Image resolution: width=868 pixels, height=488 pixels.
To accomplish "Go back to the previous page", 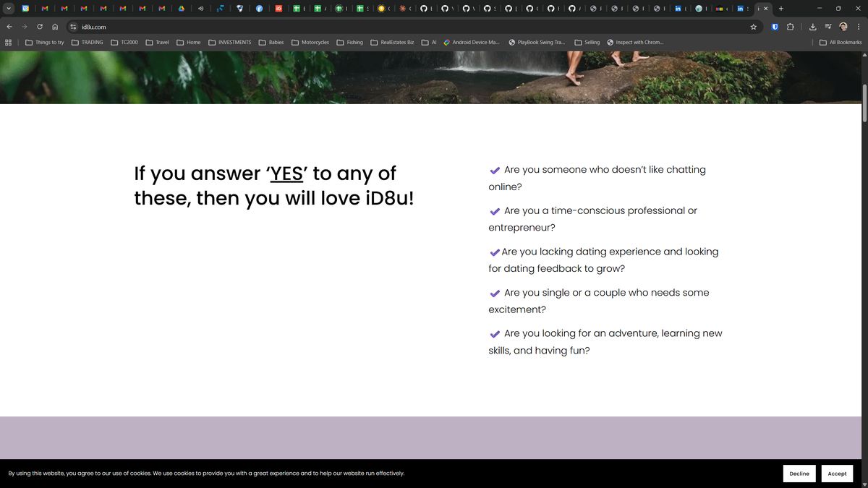I will [x=9, y=27].
